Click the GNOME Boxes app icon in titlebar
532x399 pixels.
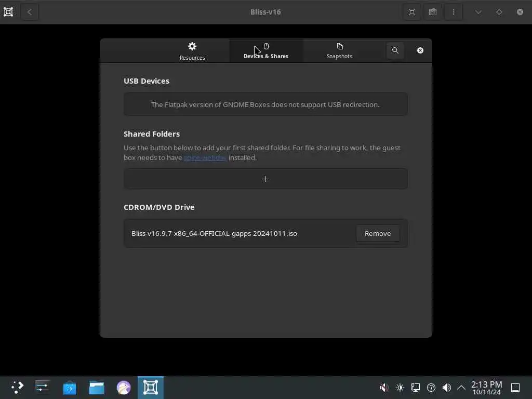tap(8, 12)
